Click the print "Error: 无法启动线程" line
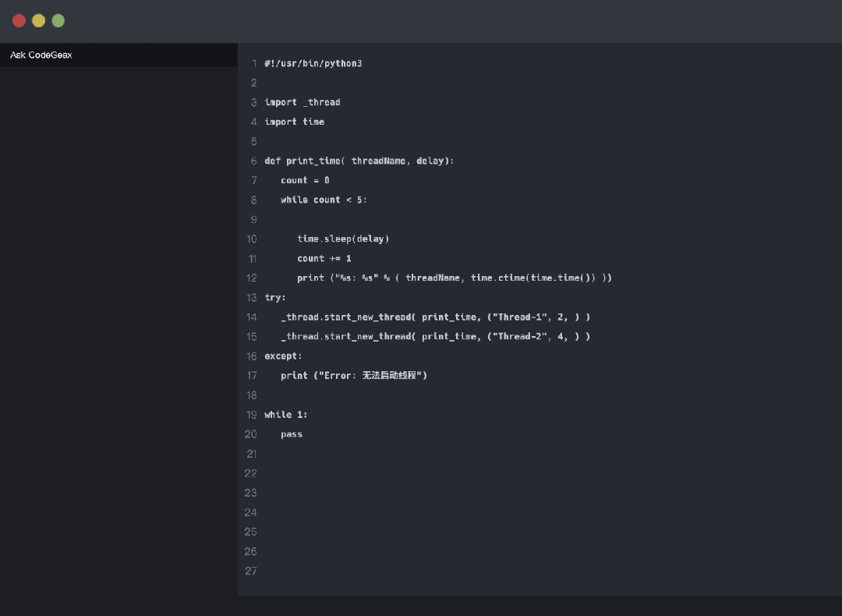The image size is (842, 616). (354, 375)
